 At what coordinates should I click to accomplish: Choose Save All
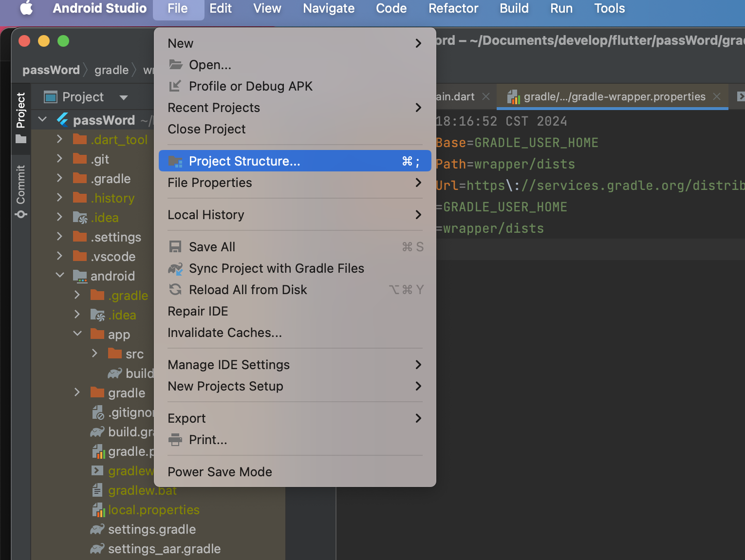(295, 247)
